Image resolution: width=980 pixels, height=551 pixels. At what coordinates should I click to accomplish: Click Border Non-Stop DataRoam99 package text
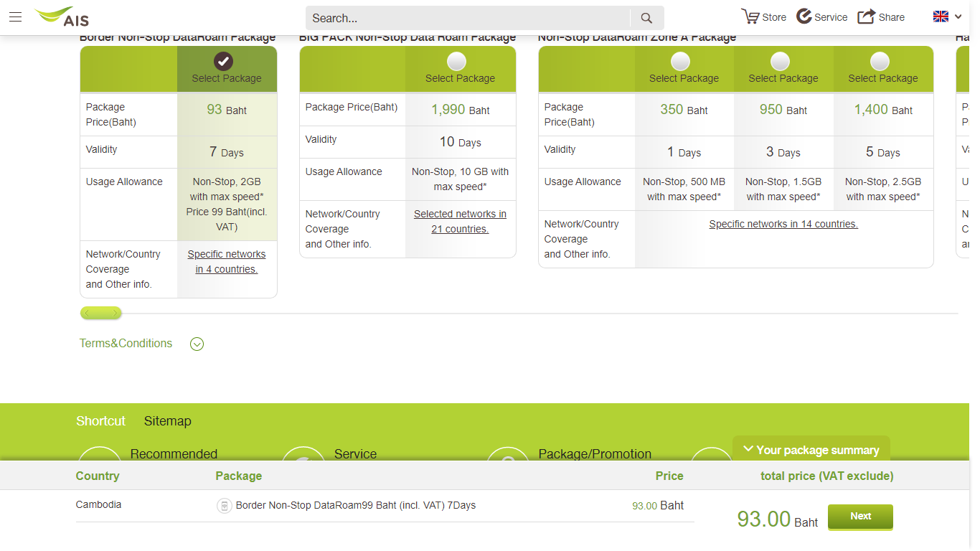pos(355,505)
